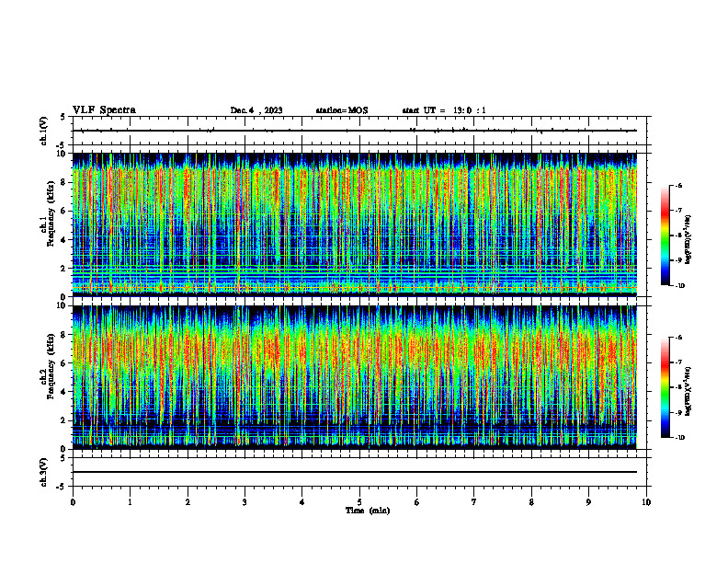Click the "start UT = 13: 0 : 1" text
The image size is (728, 563).
point(444,110)
